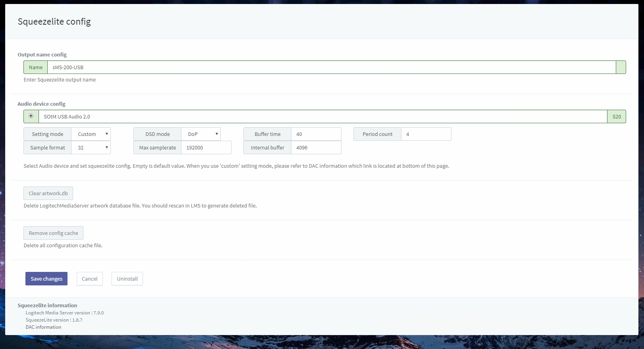Click the Name input field
Screen dimensions: 644x349
tap(331, 68)
